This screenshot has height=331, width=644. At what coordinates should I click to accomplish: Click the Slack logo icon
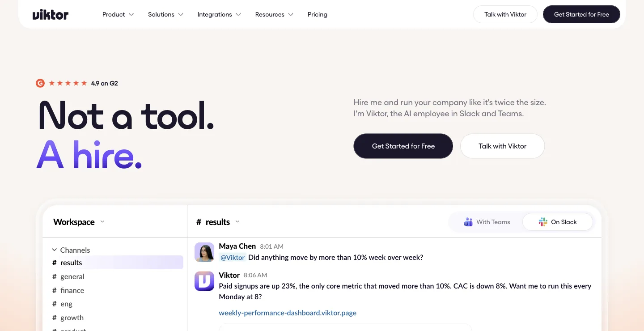point(543,222)
